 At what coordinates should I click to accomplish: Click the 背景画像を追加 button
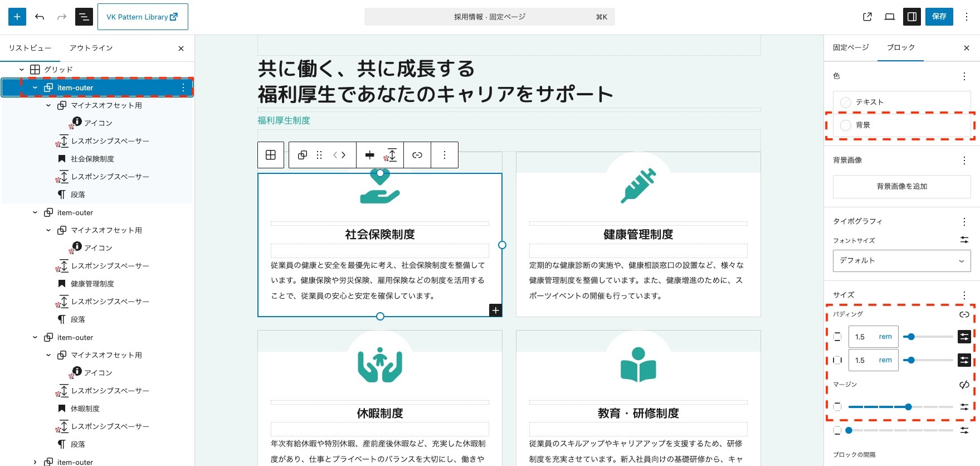(x=901, y=186)
